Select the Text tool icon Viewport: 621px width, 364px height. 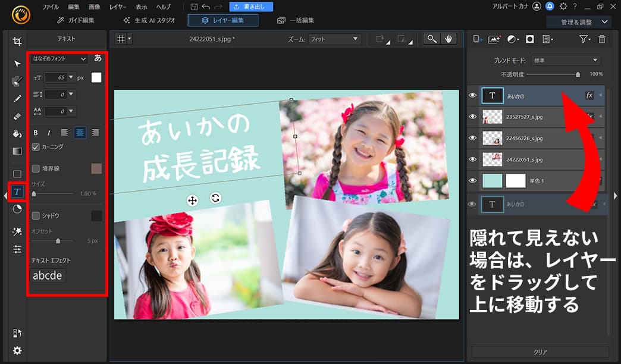point(17,192)
